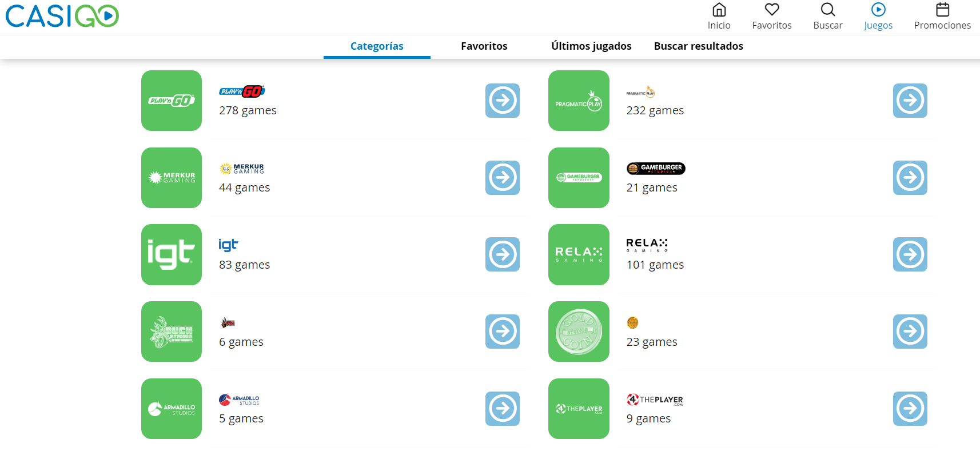Click the Armadillo Studios 5 games link
The height and width of the screenshot is (455, 980).
[x=241, y=418]
